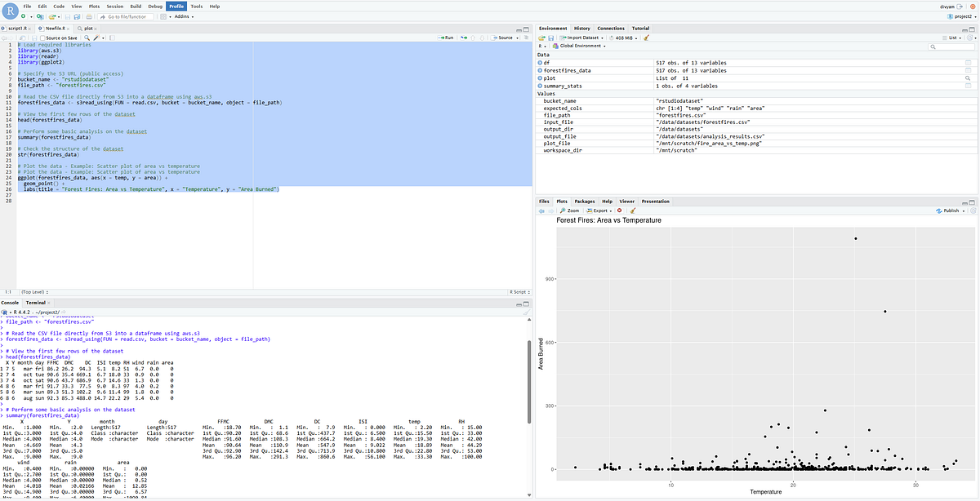This screenshot has height=501, width=980.
Task: Click the RStudio R logo
Action: (x=10, y=11)
